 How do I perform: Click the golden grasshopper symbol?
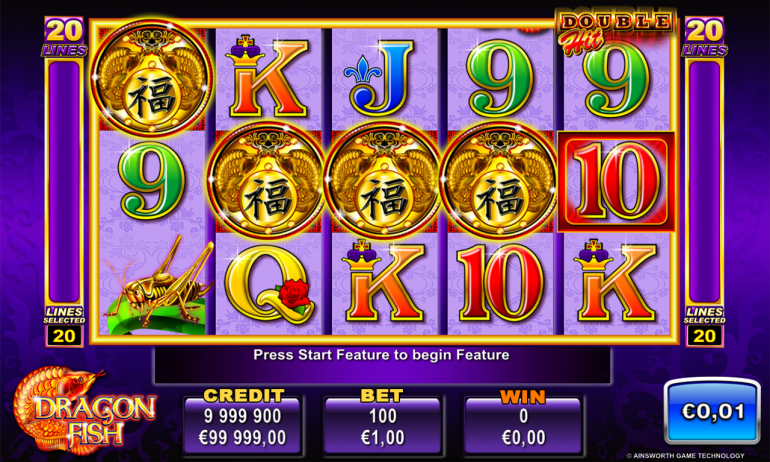[x=158, y=283]
